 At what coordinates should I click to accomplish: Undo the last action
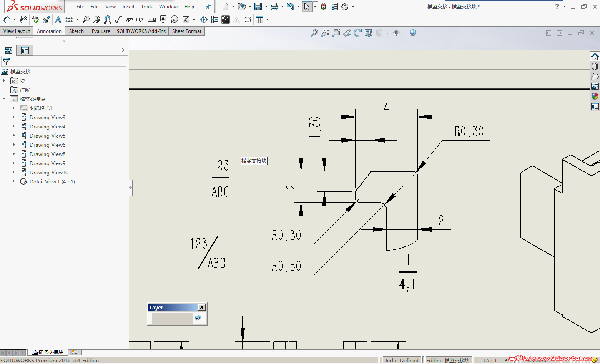coord(290,7)
